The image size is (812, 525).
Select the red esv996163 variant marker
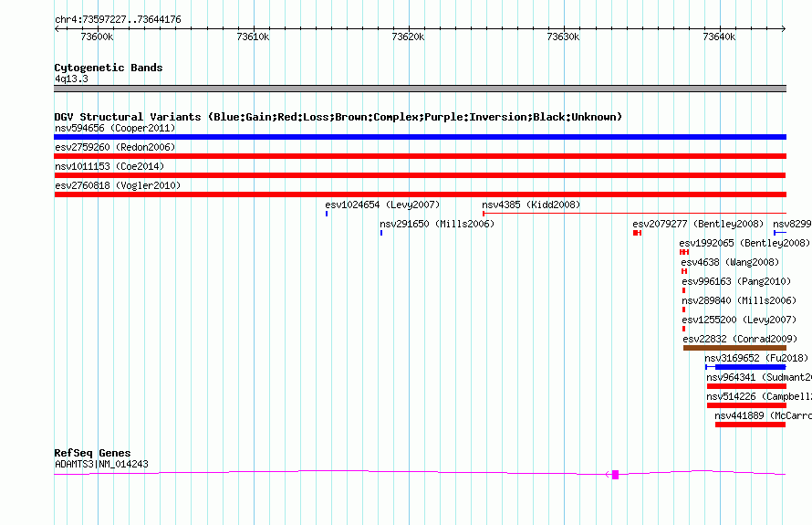pos(683,290)
